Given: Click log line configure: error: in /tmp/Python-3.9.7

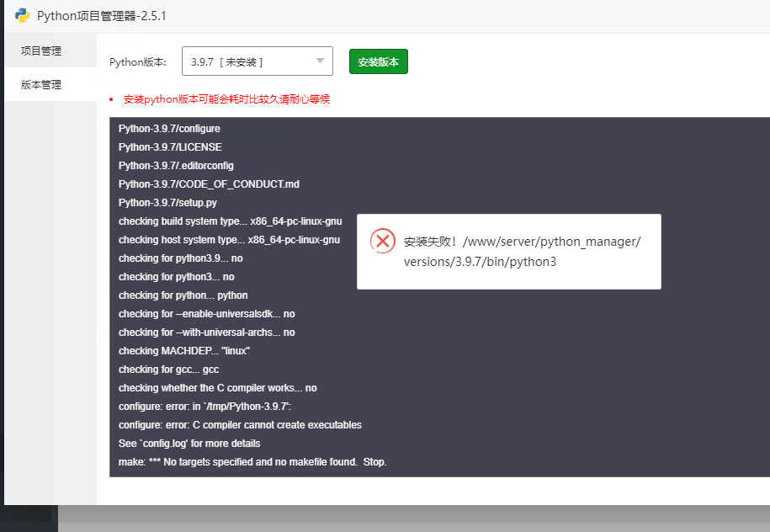Looking at the screenshot, I should (x=204, y=407).
